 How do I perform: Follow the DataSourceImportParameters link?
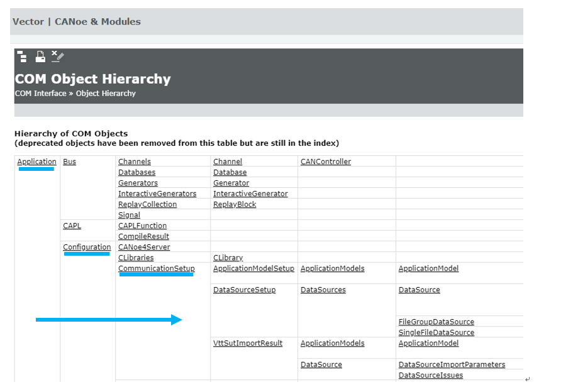pos(452,364)
